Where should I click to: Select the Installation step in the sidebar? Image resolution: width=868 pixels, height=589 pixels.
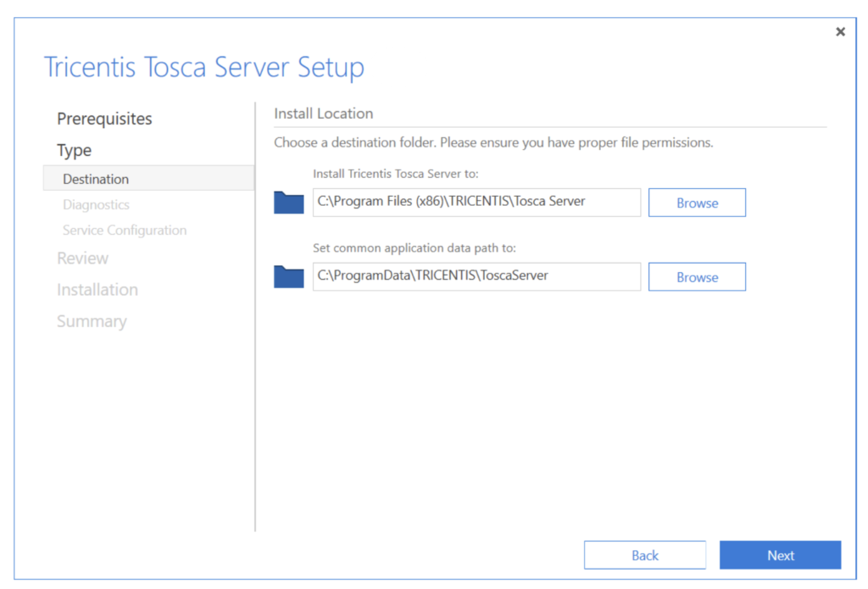[97, 290]
